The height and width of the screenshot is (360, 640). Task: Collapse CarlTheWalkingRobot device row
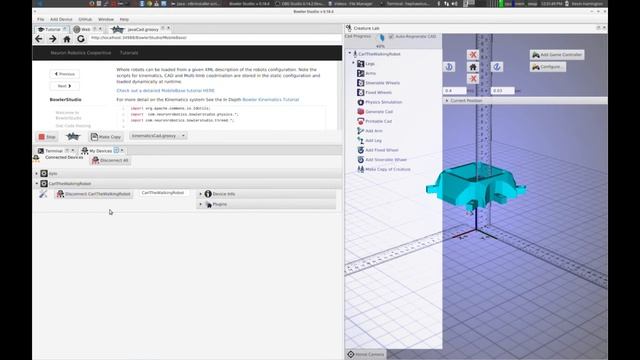36,184
